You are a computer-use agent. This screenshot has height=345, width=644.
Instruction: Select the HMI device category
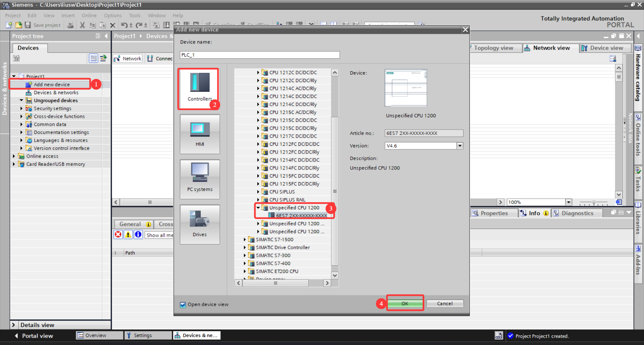point(200,134)
